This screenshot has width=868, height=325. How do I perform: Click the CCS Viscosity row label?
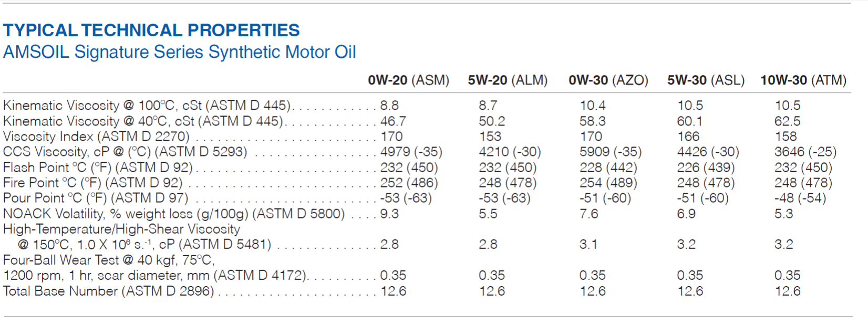pyautogui.click(x=125, y=152)
